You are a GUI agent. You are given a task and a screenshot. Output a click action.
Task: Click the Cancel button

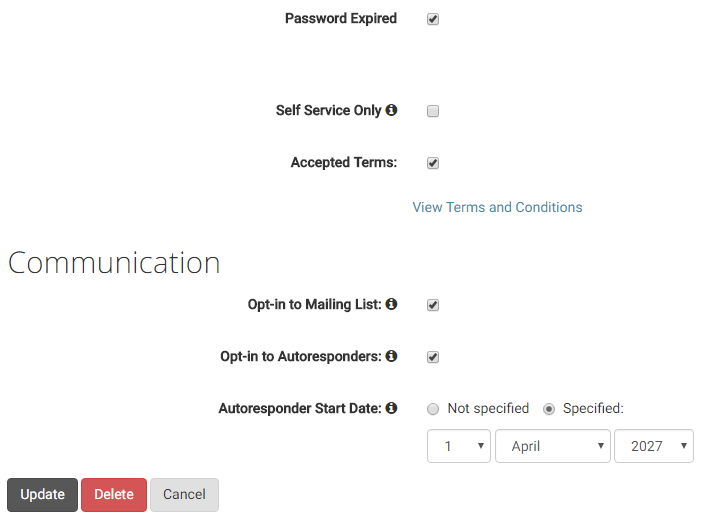point(184,494)
